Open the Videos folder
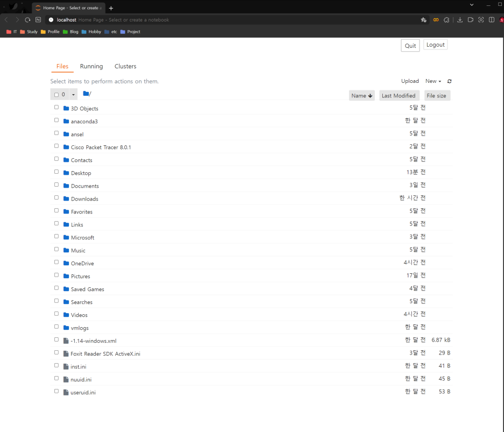The width and height of the screenshot is (504, 432). [79, 315]
